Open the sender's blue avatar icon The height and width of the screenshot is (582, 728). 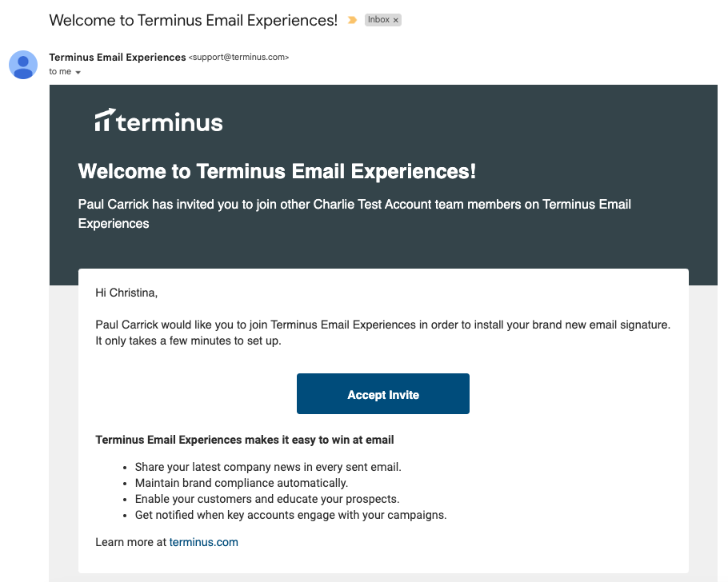23,65
